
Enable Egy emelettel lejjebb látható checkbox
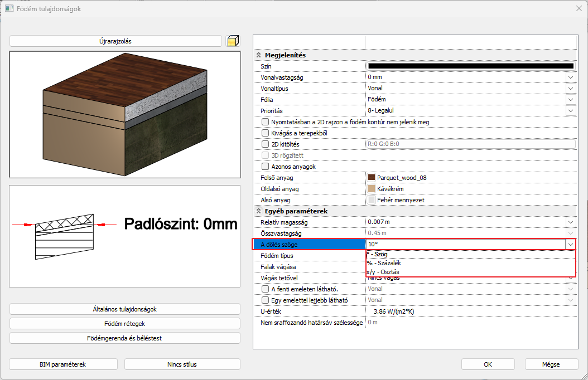265,300
